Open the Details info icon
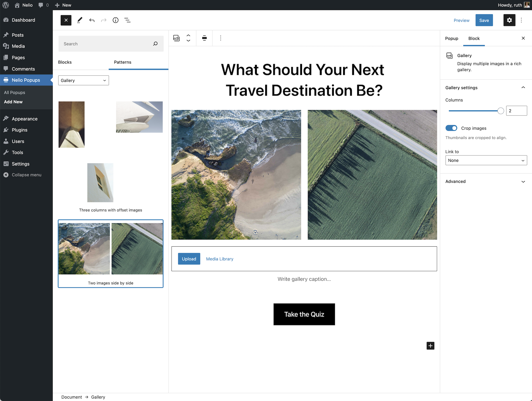The width and height of the screenshot is (532, 401). pyautogui.click(x=116, y=20)
